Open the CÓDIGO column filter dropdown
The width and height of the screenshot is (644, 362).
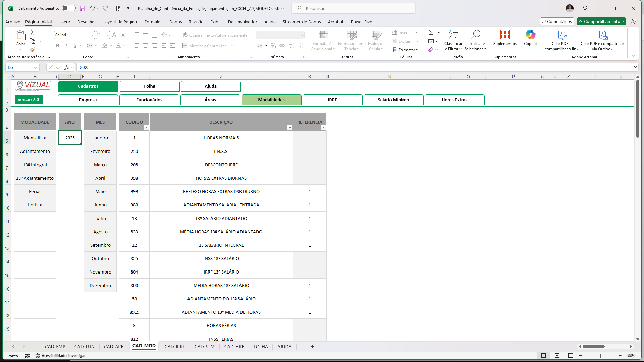pyautogui.click(x=146, y=128)
